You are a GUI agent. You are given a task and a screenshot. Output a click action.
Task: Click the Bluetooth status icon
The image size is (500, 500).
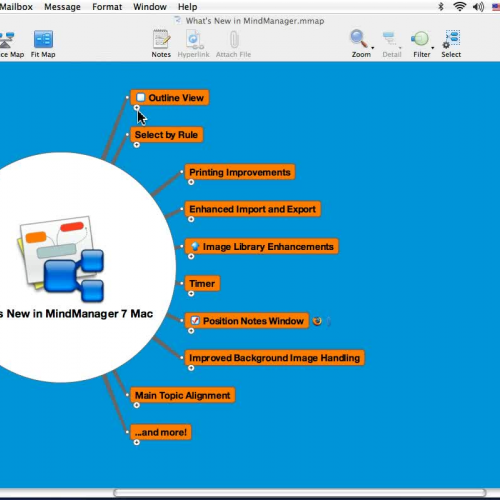pyautogui.click(x=441, y=6)
